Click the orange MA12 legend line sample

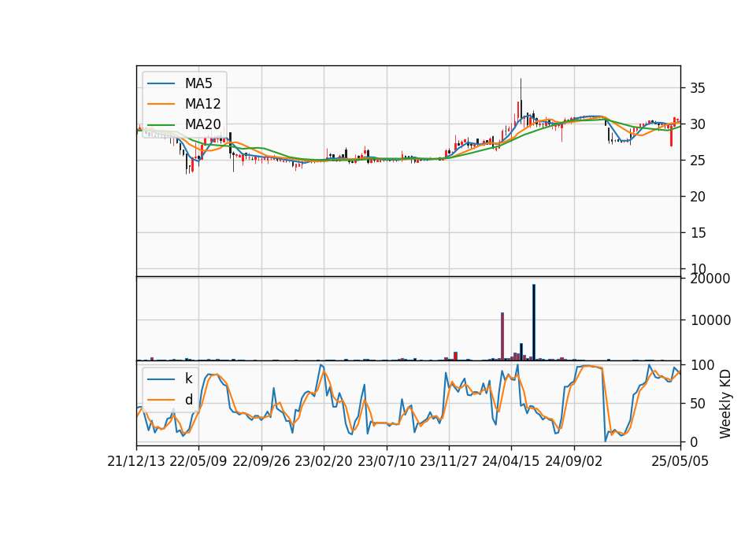point(161,104)
